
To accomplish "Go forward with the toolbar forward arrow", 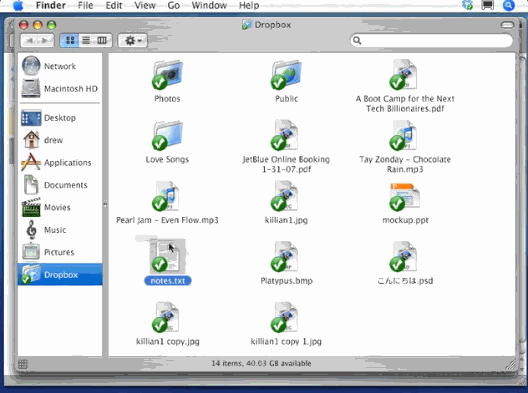I will tap(45, 40).
